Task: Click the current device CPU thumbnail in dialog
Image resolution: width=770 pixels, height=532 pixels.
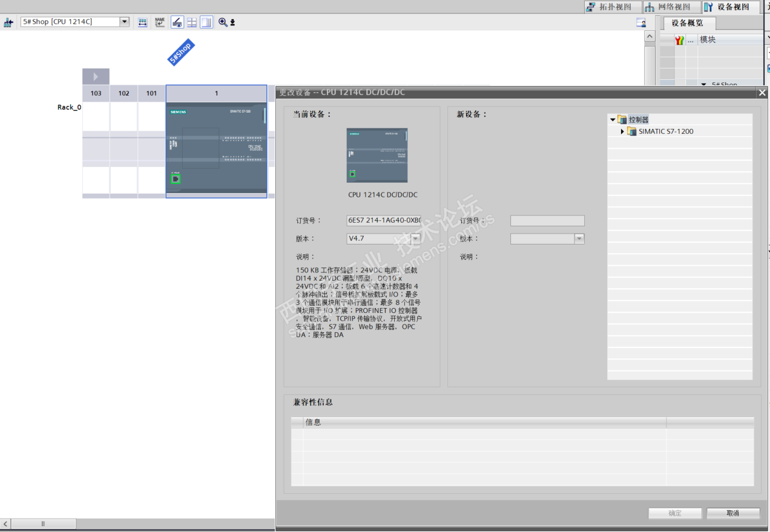Action: [377, 155]
